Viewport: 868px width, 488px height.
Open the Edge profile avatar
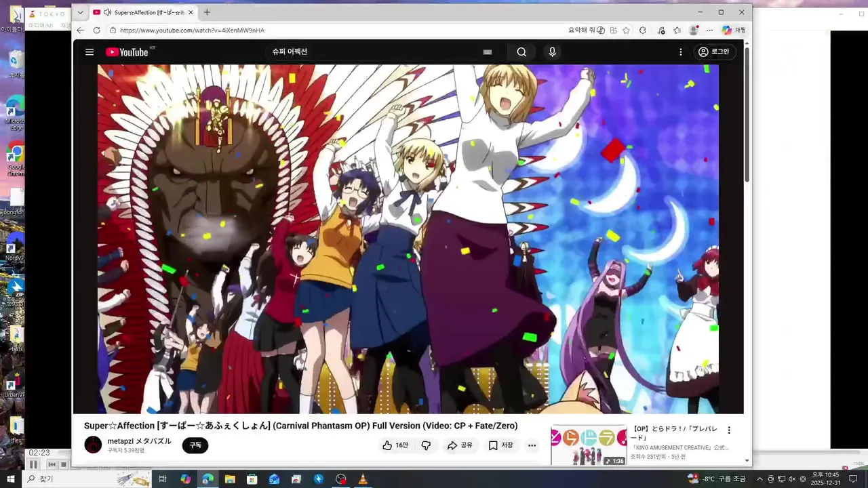693,30
